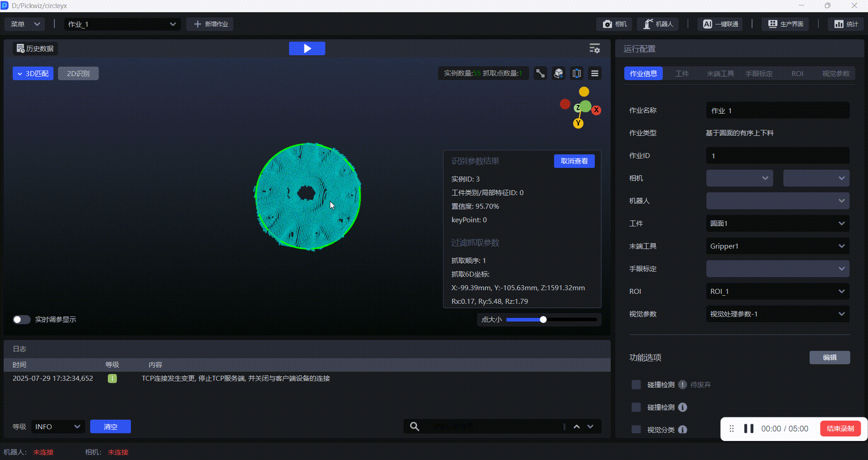The width and height of the screenshot is (868, 460).
Task: Enable the 碰撞检测 待废弃 checkbox
Action: 636,385
